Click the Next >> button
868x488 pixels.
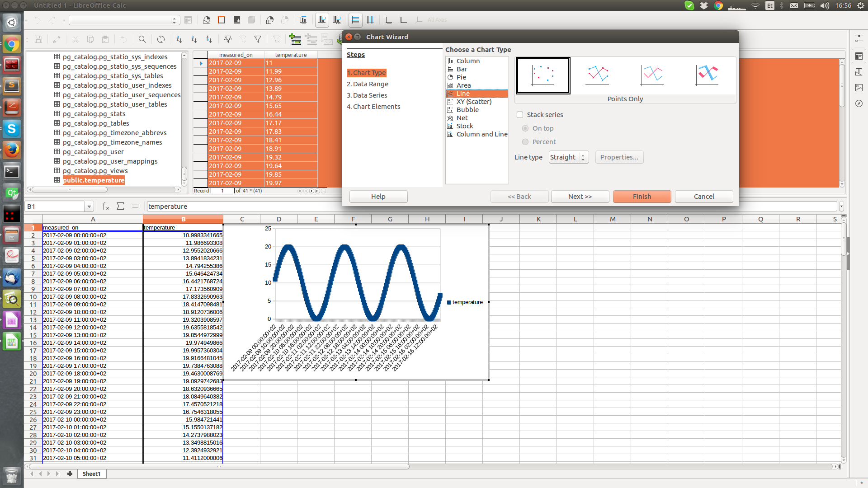tap(580, 197)
